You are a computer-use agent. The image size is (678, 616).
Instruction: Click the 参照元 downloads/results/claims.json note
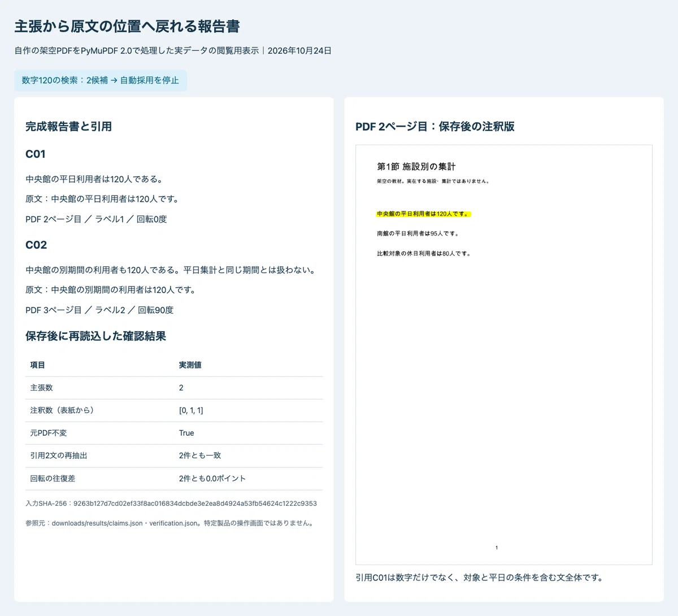click(169, 523)
